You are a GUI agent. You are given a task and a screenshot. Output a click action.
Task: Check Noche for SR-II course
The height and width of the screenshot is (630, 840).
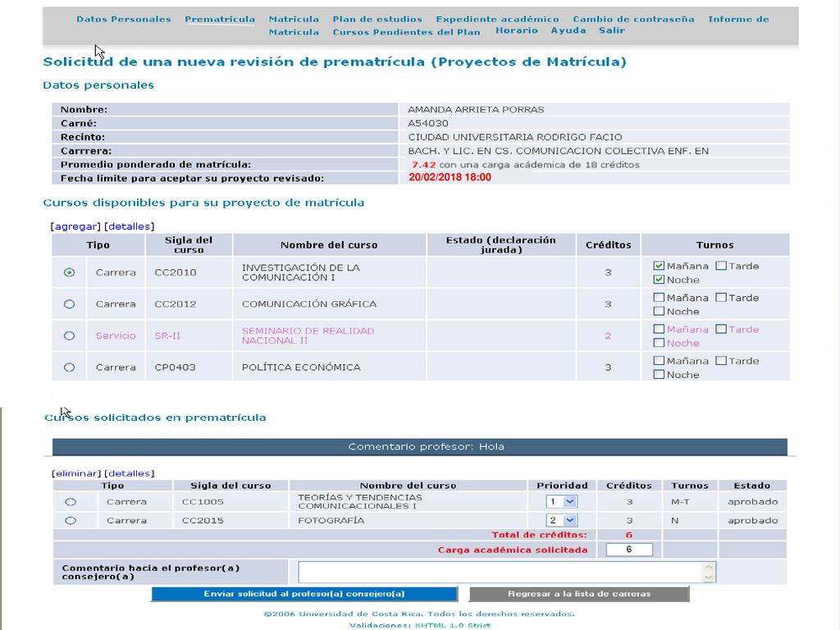point(659,343)
